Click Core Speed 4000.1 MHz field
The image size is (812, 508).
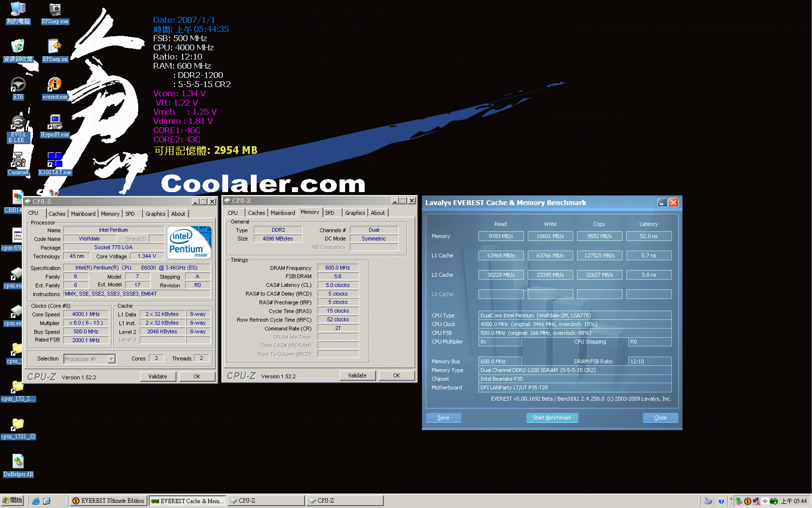(86, 314)
